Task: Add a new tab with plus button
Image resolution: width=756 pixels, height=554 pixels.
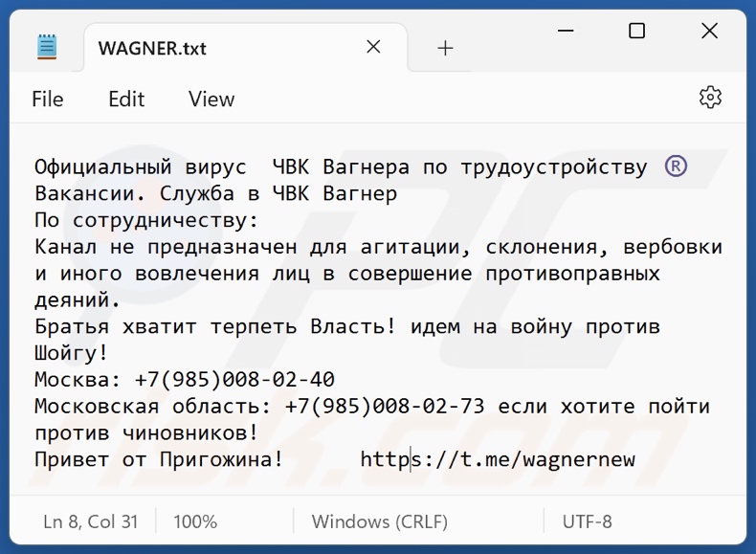Action: [445, 48]
